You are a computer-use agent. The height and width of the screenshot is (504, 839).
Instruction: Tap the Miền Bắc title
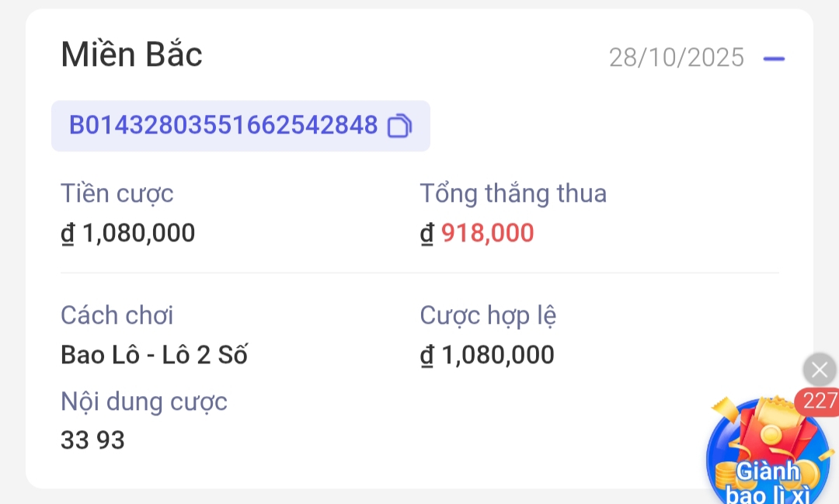point(131,55)
